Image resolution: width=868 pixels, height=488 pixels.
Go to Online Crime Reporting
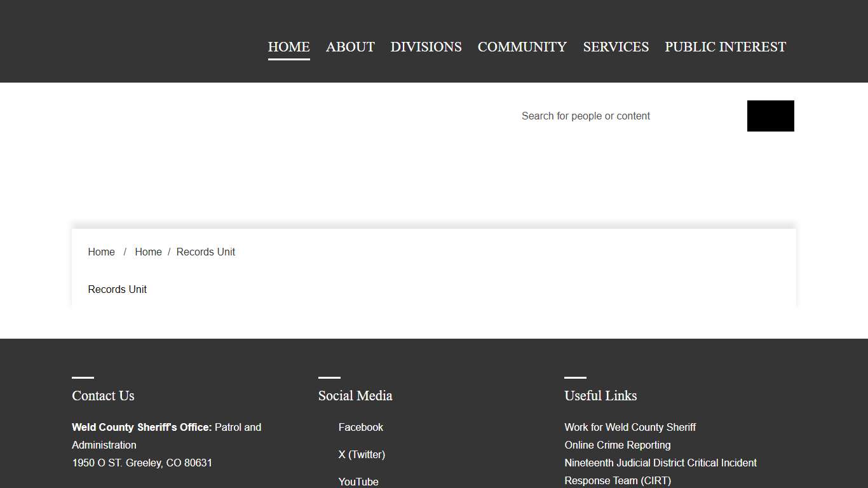click(617, 445)
